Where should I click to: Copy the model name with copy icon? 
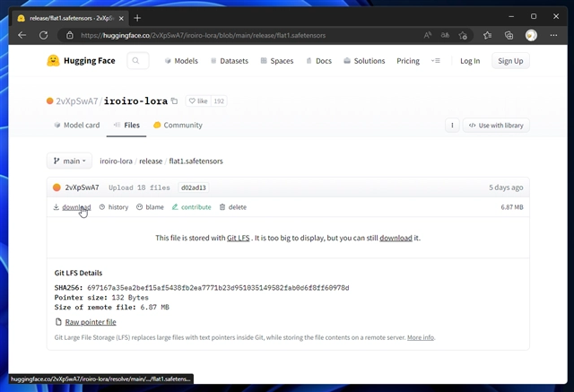coord(175,100)
